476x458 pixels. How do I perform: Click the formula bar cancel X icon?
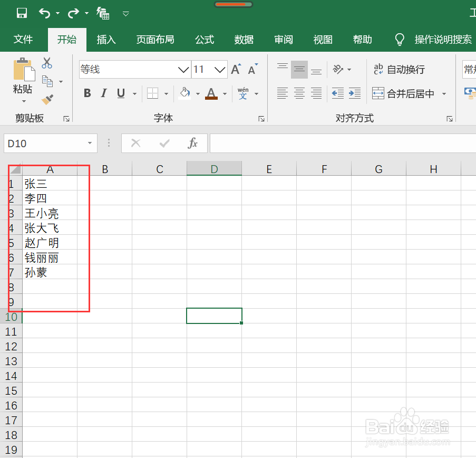pyautogui.click(x=135, y=143)
